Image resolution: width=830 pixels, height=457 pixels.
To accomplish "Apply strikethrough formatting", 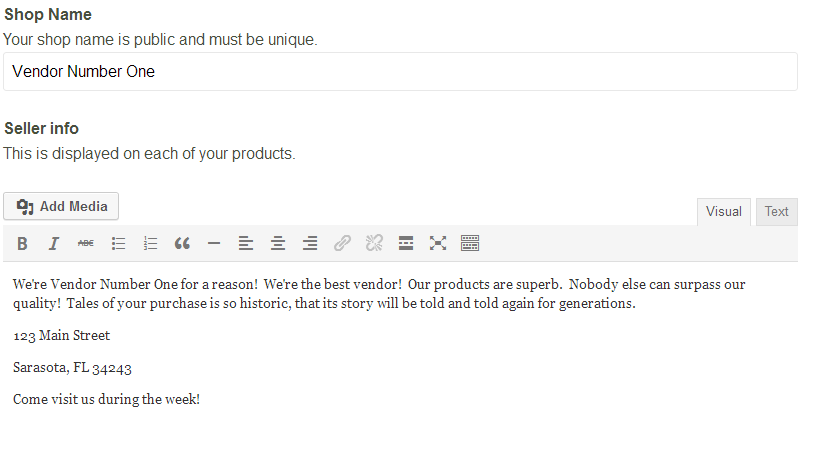I will (86, 244).
